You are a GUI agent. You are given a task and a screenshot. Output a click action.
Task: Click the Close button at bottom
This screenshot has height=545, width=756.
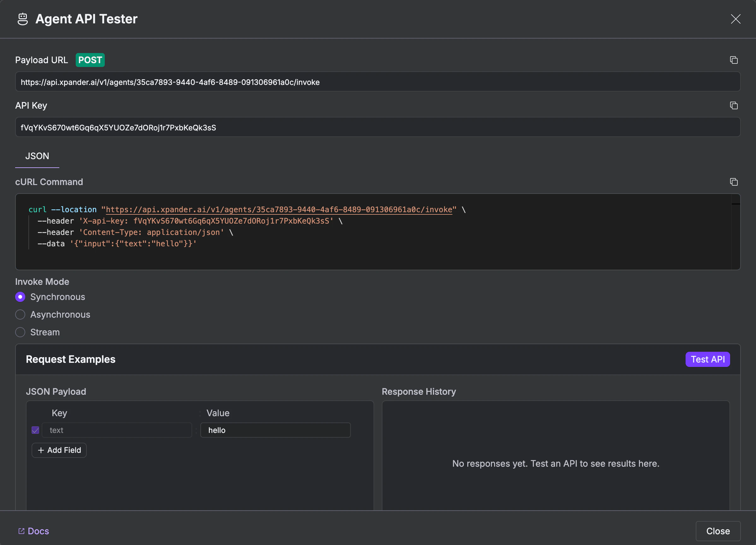(718, 531)
